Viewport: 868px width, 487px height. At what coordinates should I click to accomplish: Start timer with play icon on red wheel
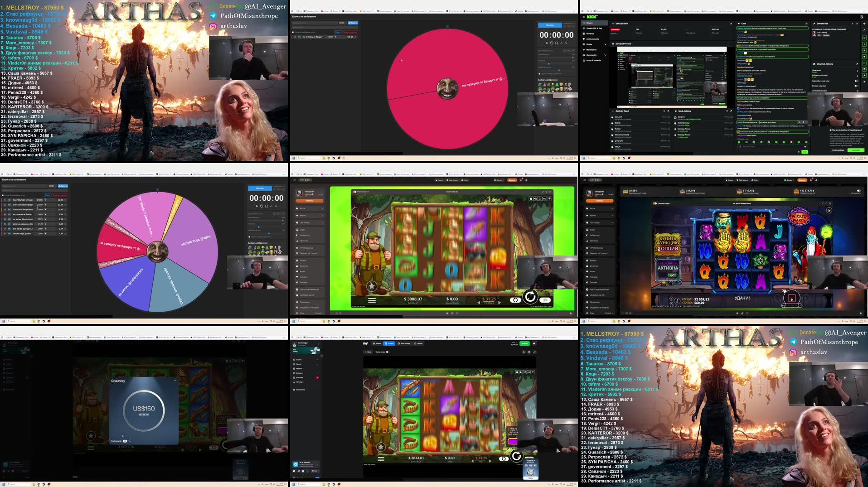pyautogui.click(x=547, y=43)
